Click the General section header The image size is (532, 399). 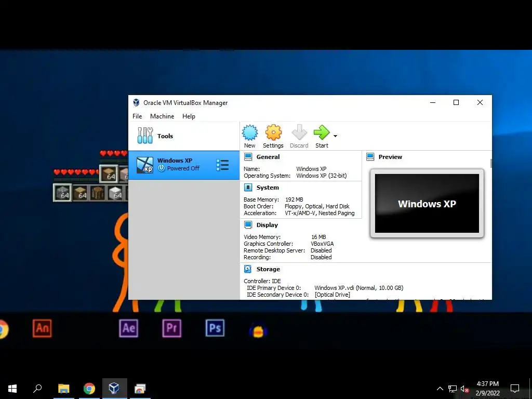[268, 157]
